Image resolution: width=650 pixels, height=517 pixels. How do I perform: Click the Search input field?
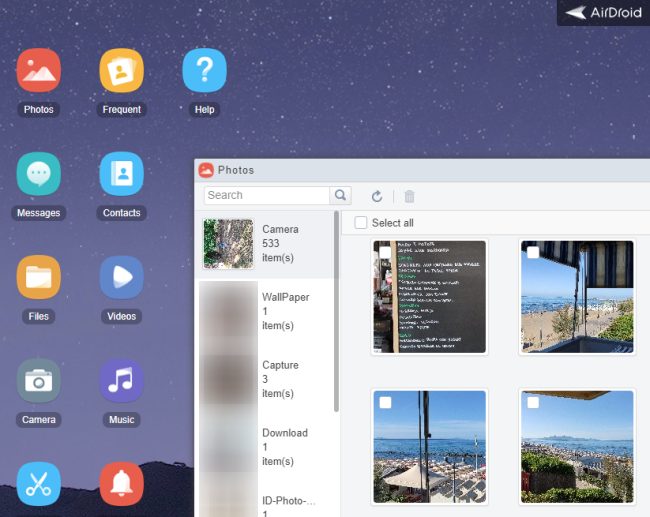[x=267, y=196]
